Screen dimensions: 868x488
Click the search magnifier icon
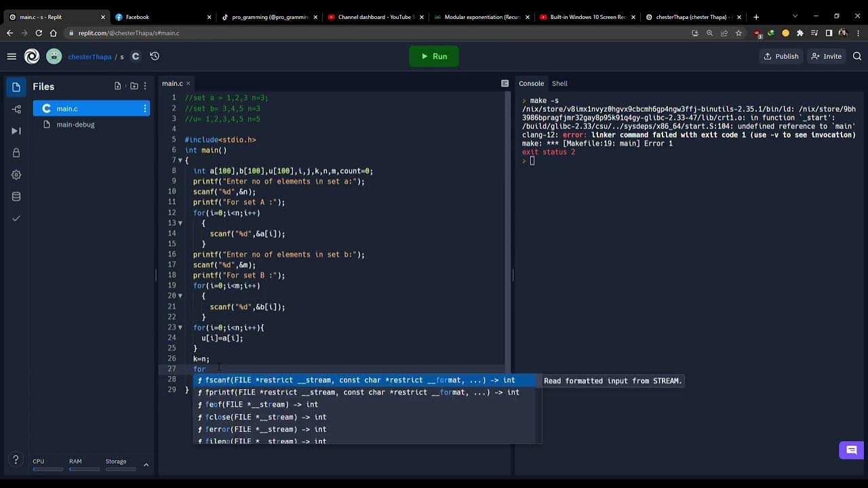click(x=857, y=56)
